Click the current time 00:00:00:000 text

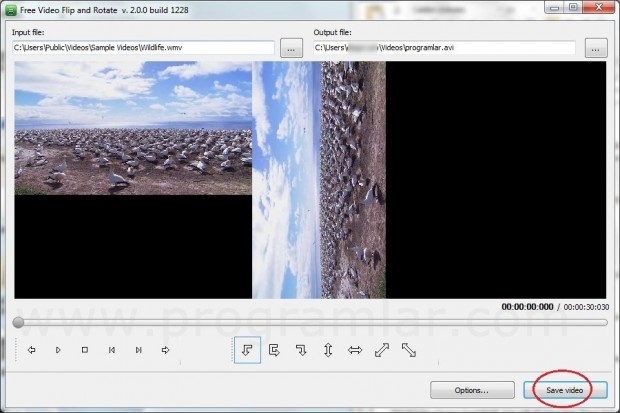[527, 307]
